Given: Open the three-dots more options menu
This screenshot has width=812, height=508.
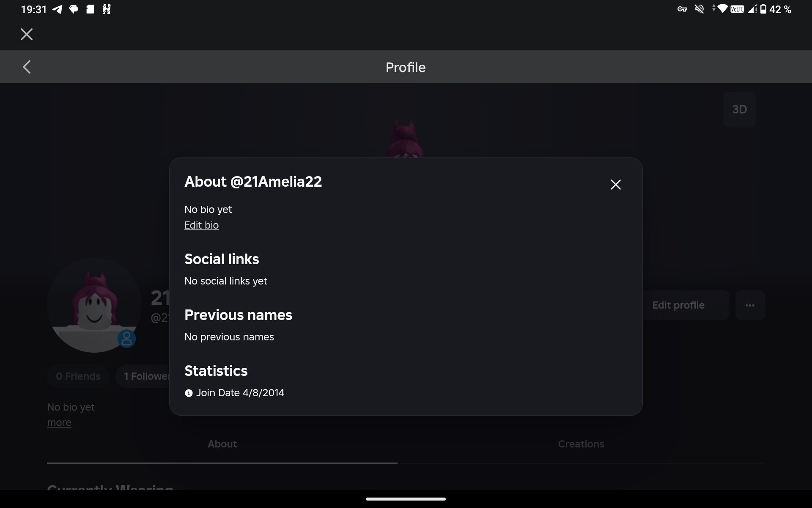Looking at the screenshot, I should pos(750,305).
